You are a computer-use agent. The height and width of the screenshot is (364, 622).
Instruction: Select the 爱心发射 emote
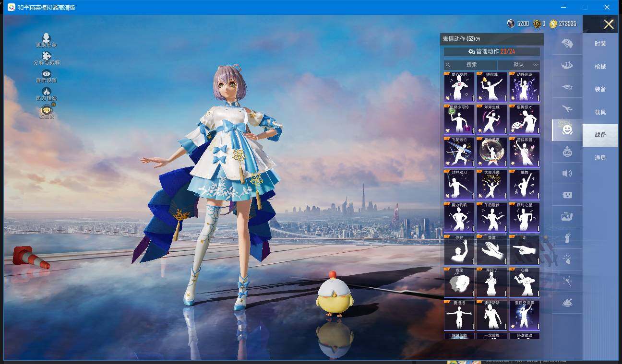459,87
